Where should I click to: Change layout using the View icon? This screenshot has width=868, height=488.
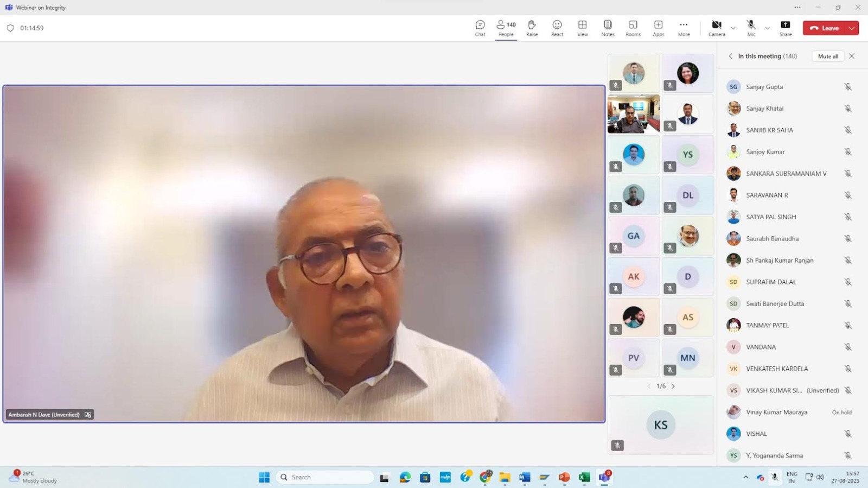tap(582, 28)
